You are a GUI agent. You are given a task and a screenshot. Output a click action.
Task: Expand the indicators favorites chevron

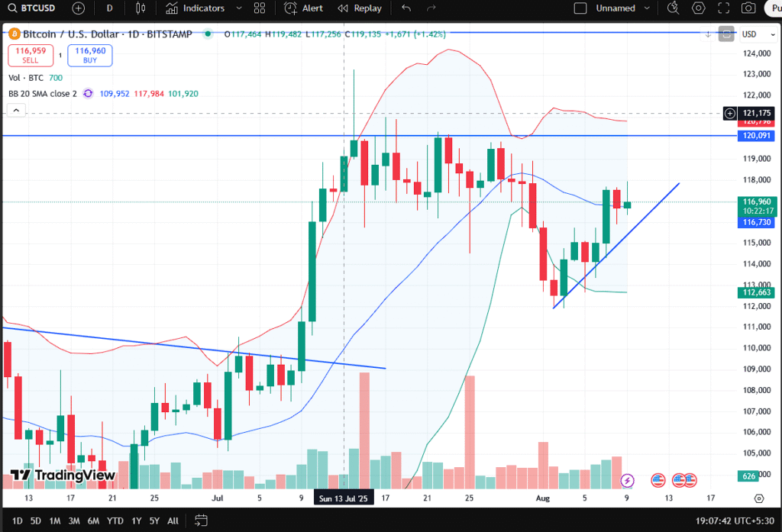[239, 8]
